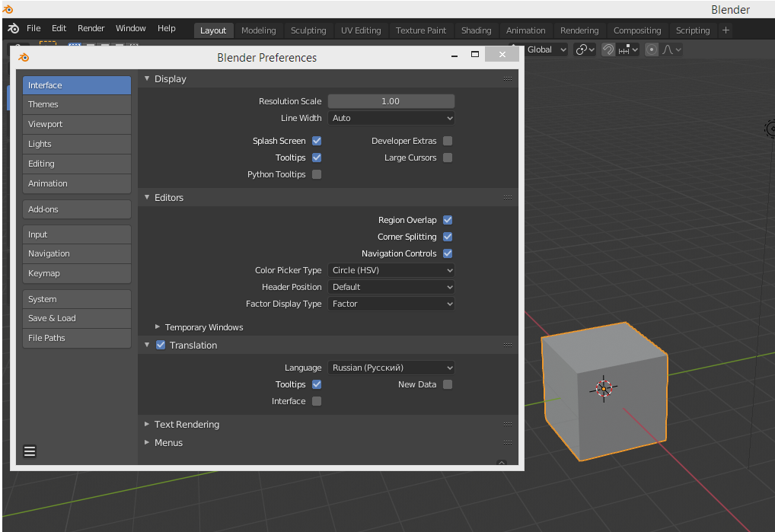775x532 pixels.
Task: Open the snap-to increment options icon
Action: tap(628, 49)
